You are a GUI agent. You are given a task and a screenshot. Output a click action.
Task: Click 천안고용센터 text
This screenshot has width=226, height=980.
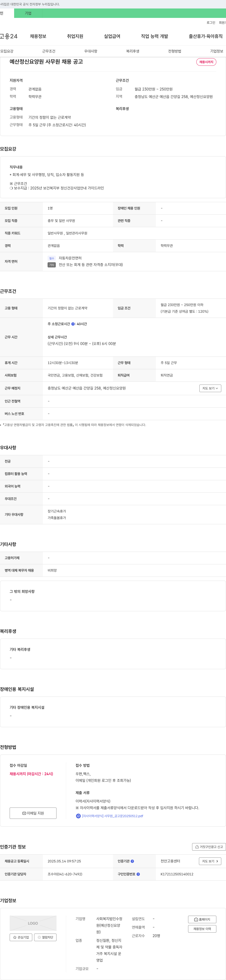170,861
